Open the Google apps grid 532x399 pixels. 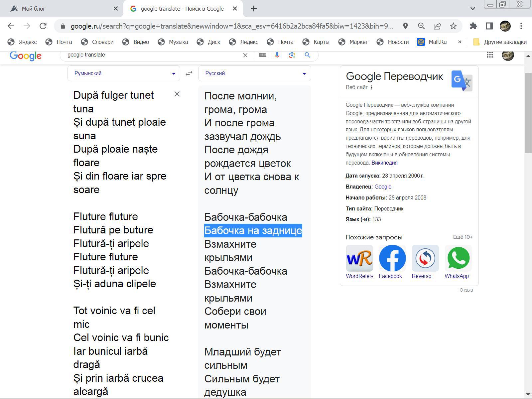pyautogui.click(x=490, y=55)
